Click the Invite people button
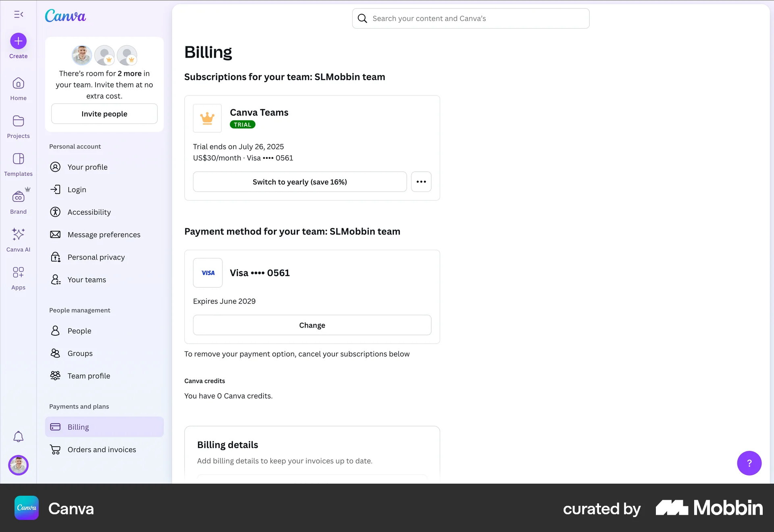Viewport: 774px width, 532px height. 104,114
